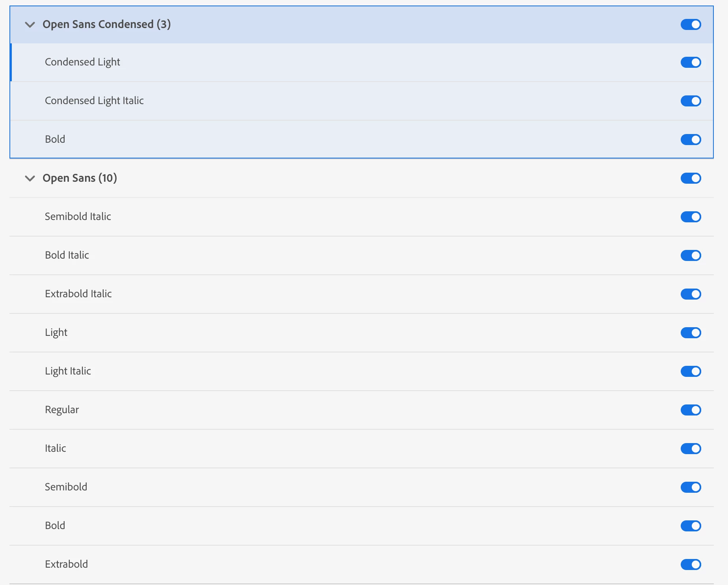Screen dimensions: 728x585
Task: Click the Condensed Light Italic label
Action: point(94,101)
